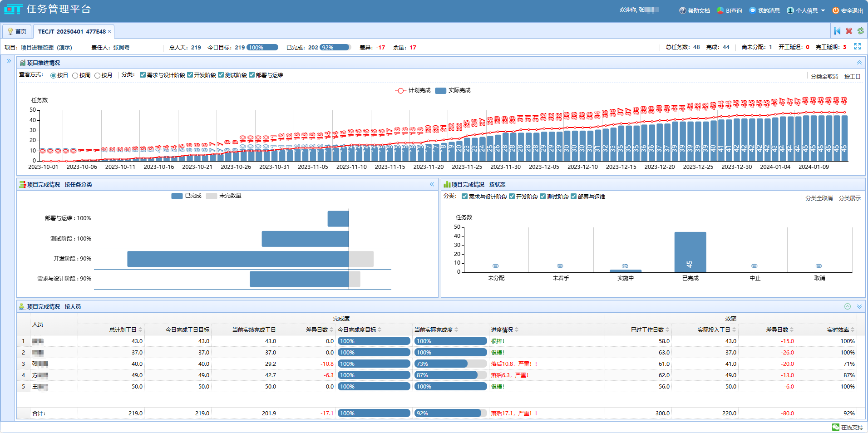The width and height of the screenshot is (868, 433).
Task: Collapse the project progress panel
Action: pyautogui.click(x=859, y=63)
